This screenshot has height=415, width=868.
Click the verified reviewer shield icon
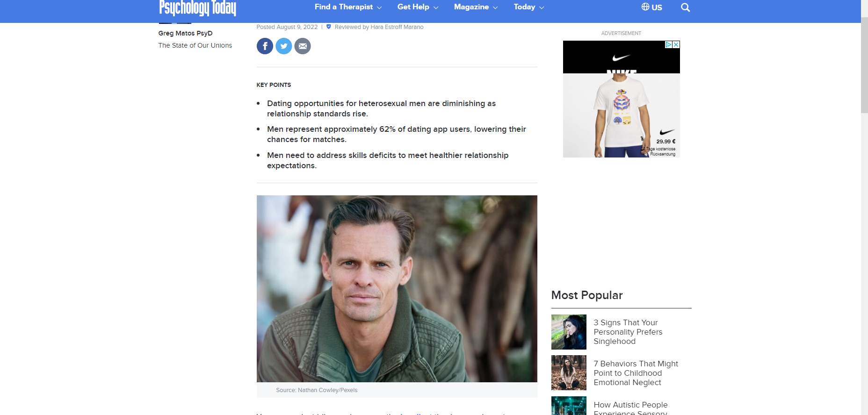329,27
